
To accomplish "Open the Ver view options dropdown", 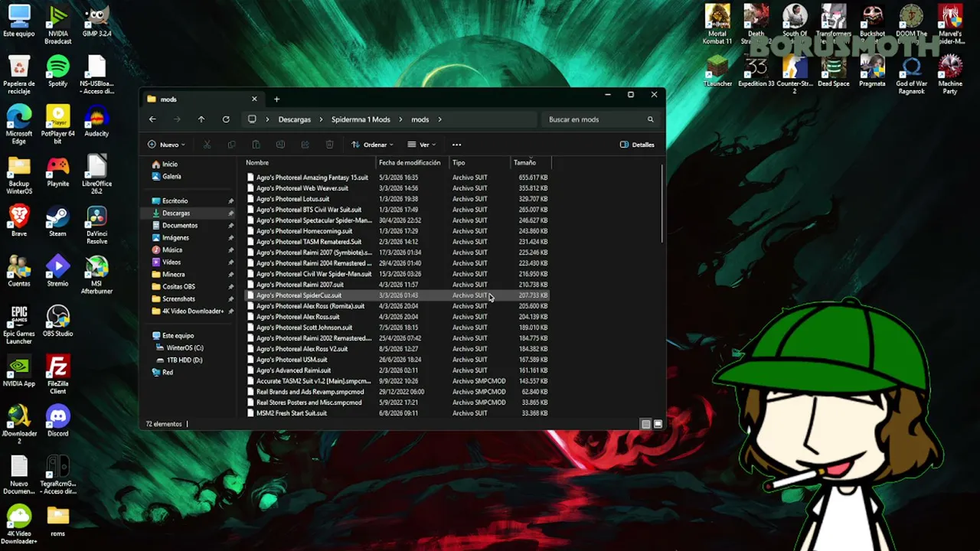I will point(422,145).
